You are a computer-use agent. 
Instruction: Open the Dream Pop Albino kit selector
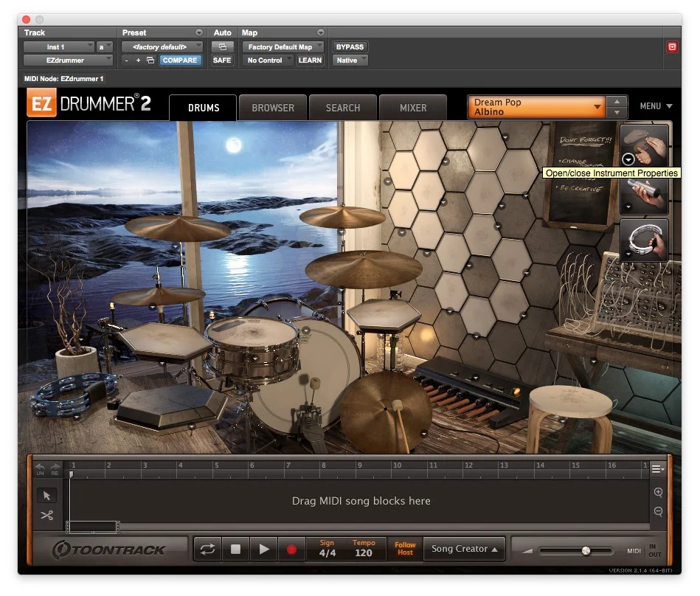tap(536, 107)
